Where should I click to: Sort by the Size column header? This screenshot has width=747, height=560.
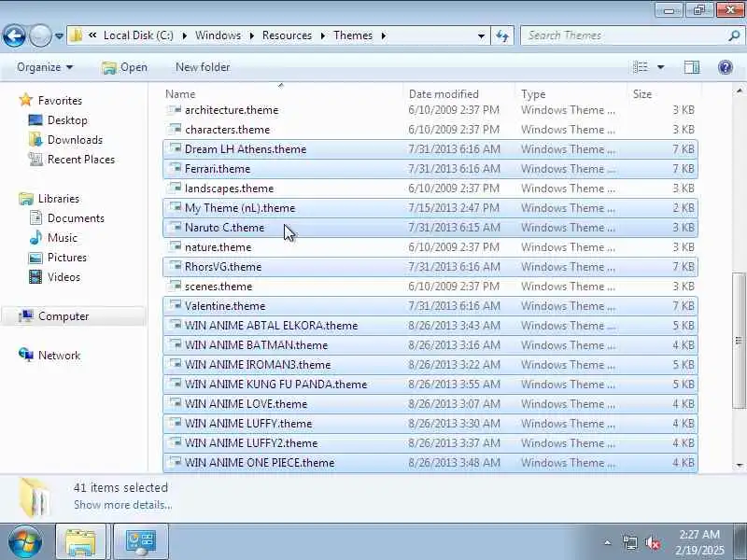[x=641, y=94]
